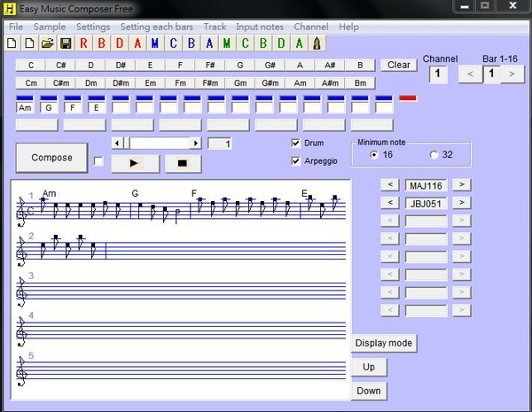The width and height of the screenshot is (532, 412).
Task: Disable the Drum checkbox
Action: point(296,144)
